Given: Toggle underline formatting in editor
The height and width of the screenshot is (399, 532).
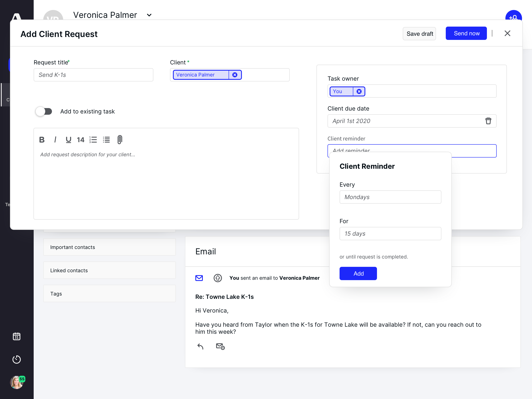Looking at the screenshot, I should tap(68, 140).
